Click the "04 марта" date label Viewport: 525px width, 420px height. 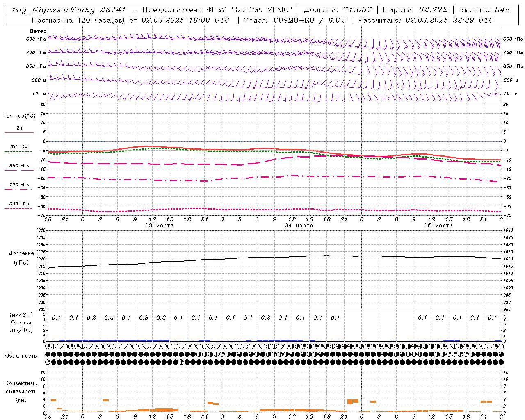click(299, 226)
